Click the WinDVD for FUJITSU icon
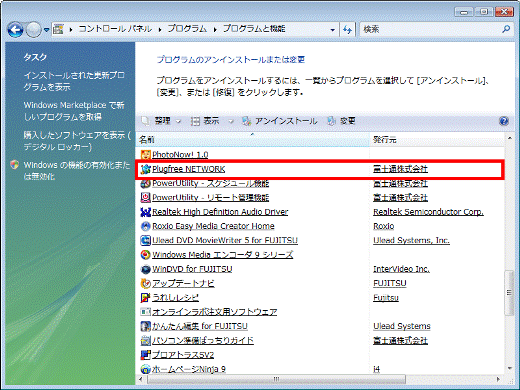Screen dimensions: 520x390 pos(145,269)
